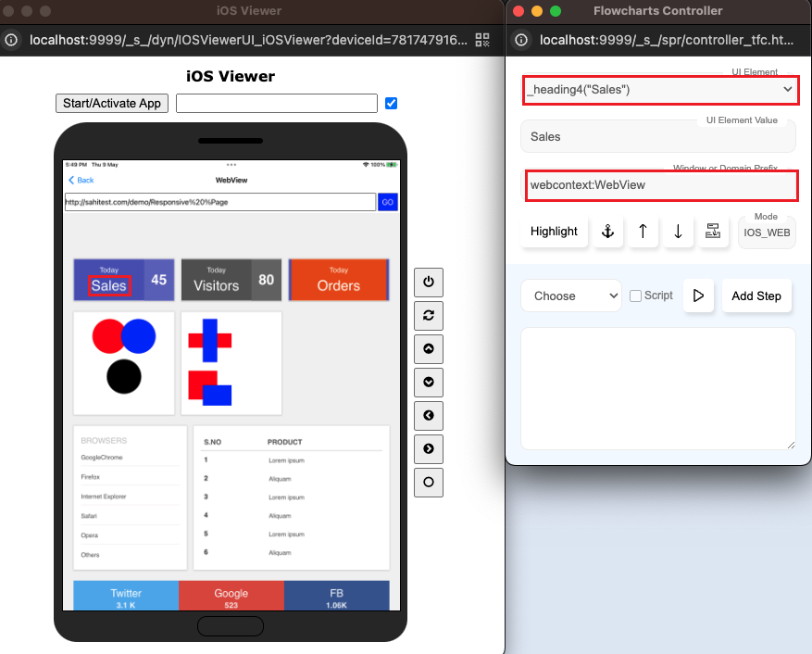Image resolution: width=812 pixels, height=654 pixels.
Task: Click the up arrow button in controller
Action: tap(643, 232)
